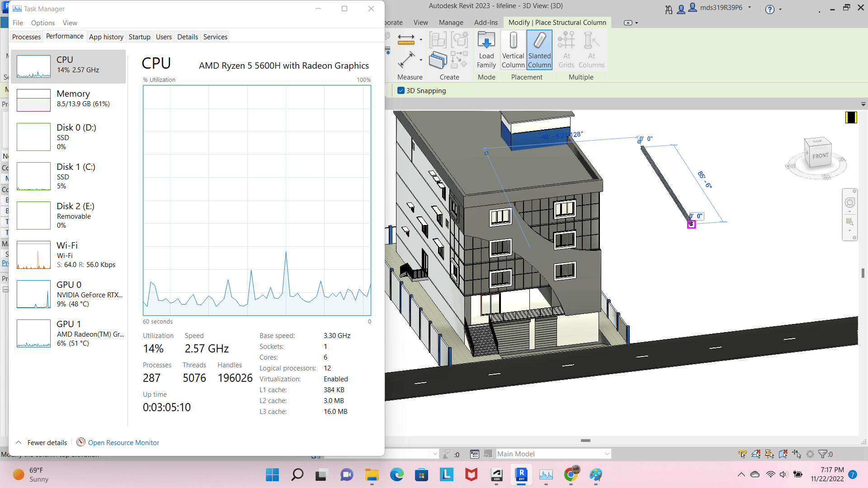Open the selection Filter icon in Revit status bar
This screenshot has height=488, width=868.
[x=822, y=454]
